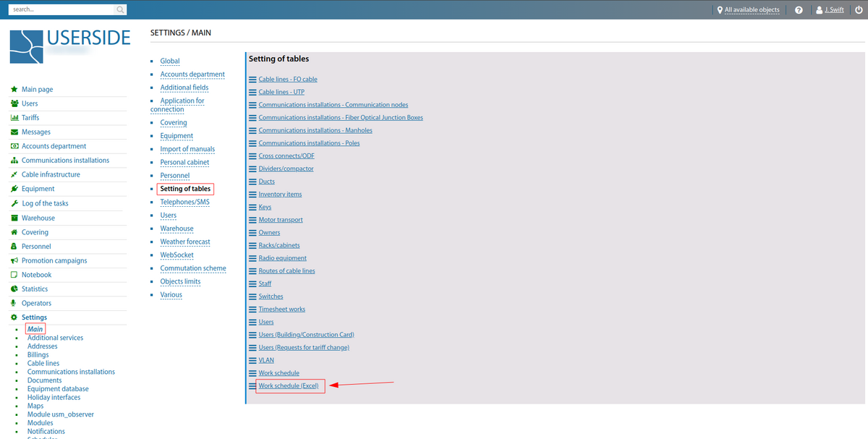Click the power logout icon top right
Viewport: 868px width, 439px height.
pos(858,9)
